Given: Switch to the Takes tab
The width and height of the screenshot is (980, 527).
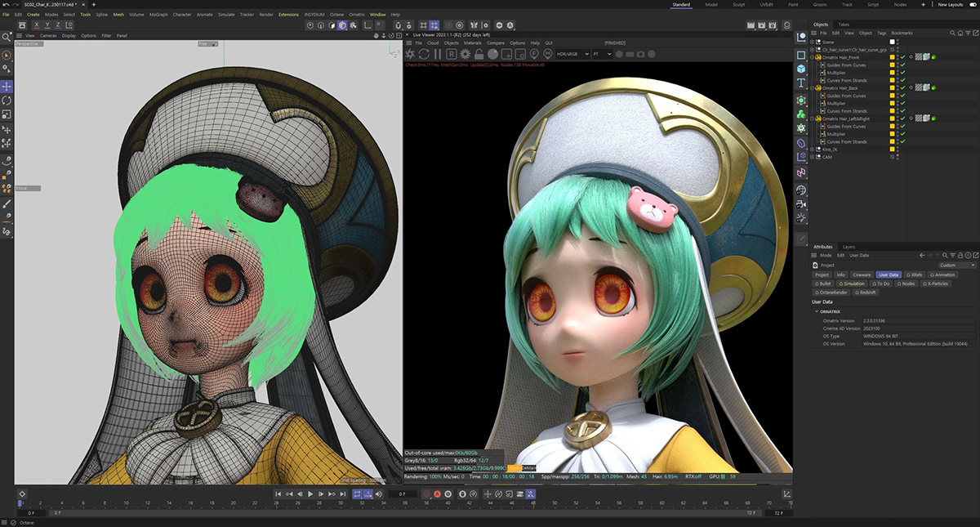Looking at the screenshot, I should click(843, 25).
